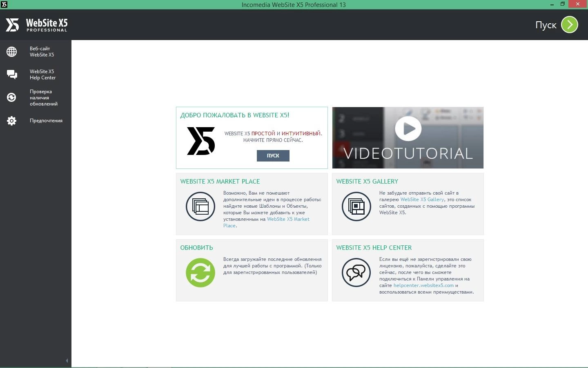Open the WebSite X5 Market Place link
The image size is (588, 368).
[x=288, y=219]
